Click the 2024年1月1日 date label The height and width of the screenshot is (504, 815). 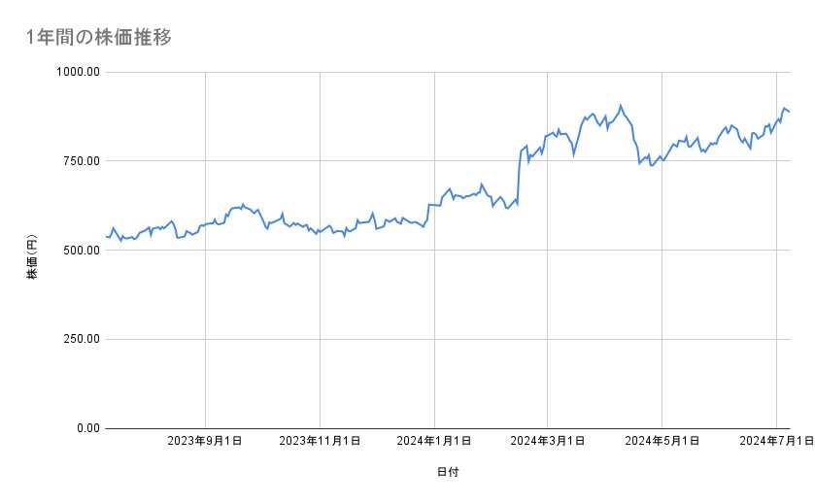[x=434, y=442]
